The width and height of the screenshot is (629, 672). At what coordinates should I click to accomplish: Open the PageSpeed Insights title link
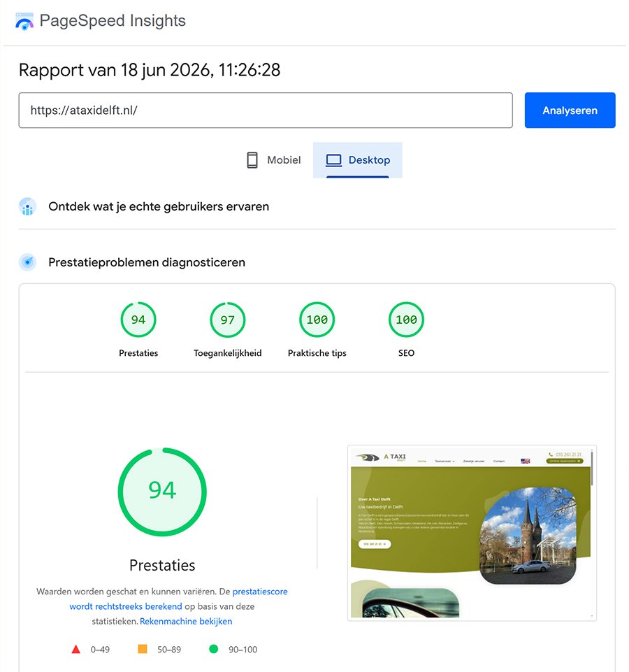coord(113,20)
